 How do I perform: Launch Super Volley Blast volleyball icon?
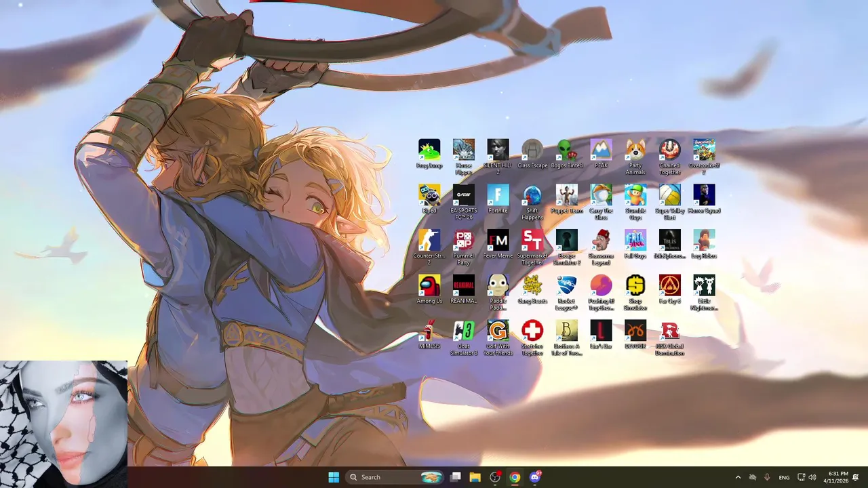coord(670,203)
